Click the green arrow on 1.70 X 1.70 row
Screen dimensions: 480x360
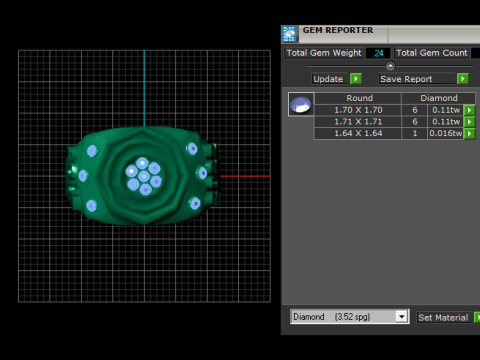pyautogui.click(x=469, y=110)
